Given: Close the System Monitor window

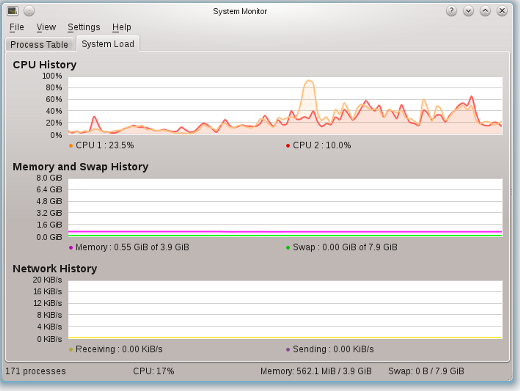Looking at the screenshot, I should click(502, 11).
